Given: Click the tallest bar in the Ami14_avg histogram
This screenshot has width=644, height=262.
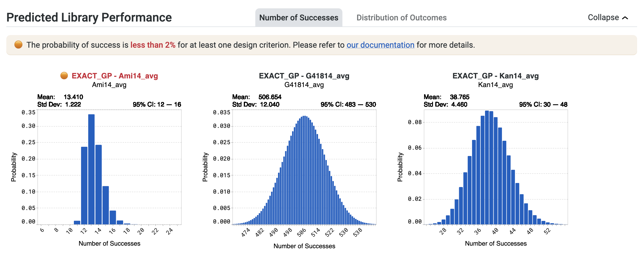Looking at the screenshot, I should [91, 169].
